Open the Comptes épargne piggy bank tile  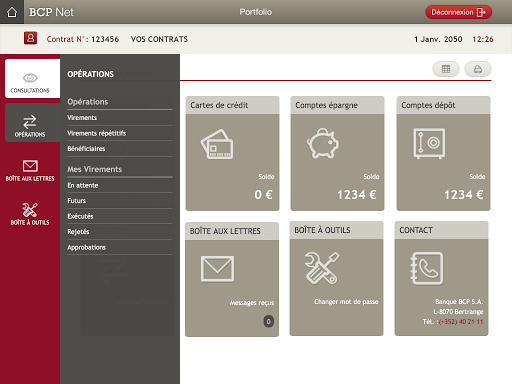pos(337,153)
